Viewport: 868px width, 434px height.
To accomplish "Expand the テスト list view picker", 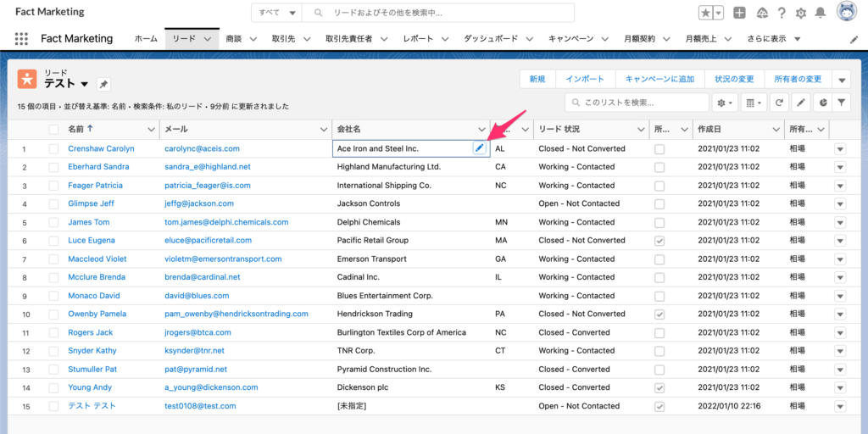I will click(x=85, y=85).
